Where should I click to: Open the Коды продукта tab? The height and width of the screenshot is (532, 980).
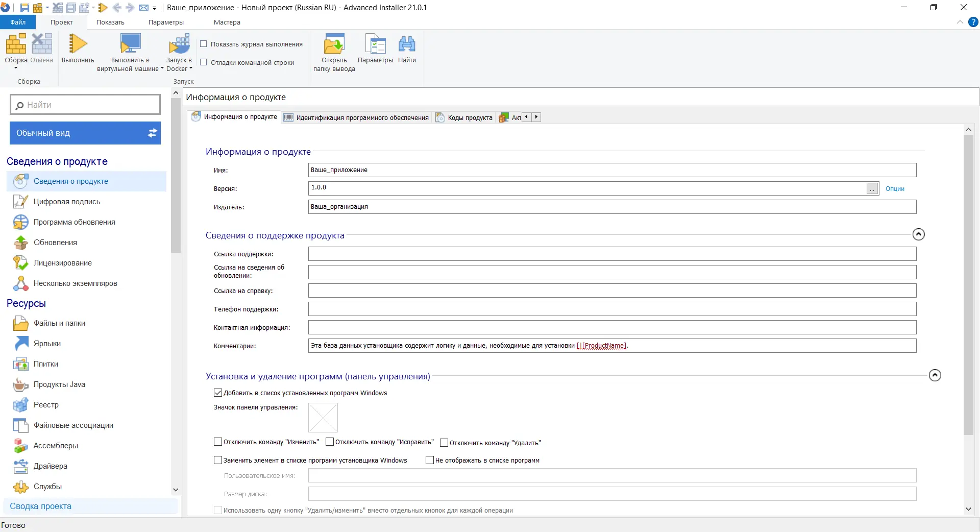click(x=464, y=117)
